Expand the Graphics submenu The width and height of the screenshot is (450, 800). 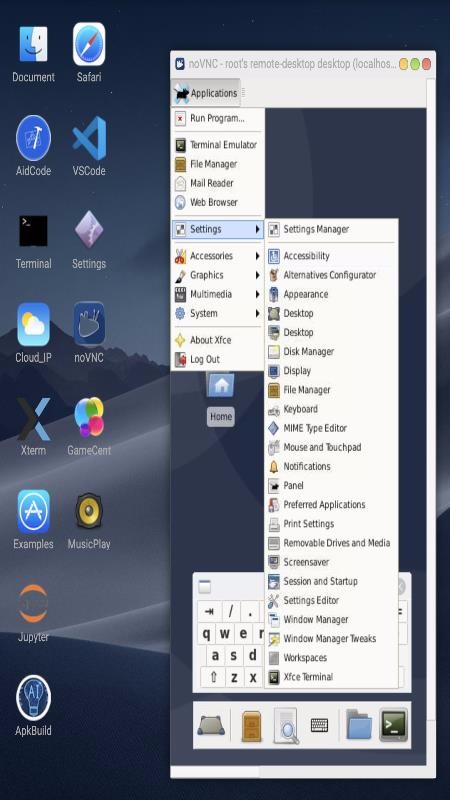[218, 275]
